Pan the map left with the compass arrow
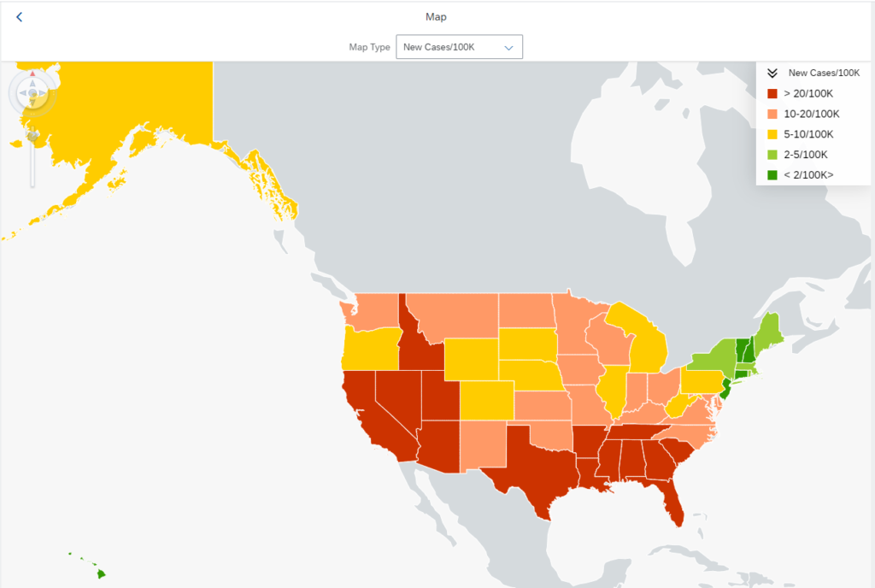Viewport: 875px width, 588px height. click(x=22, y=92)
